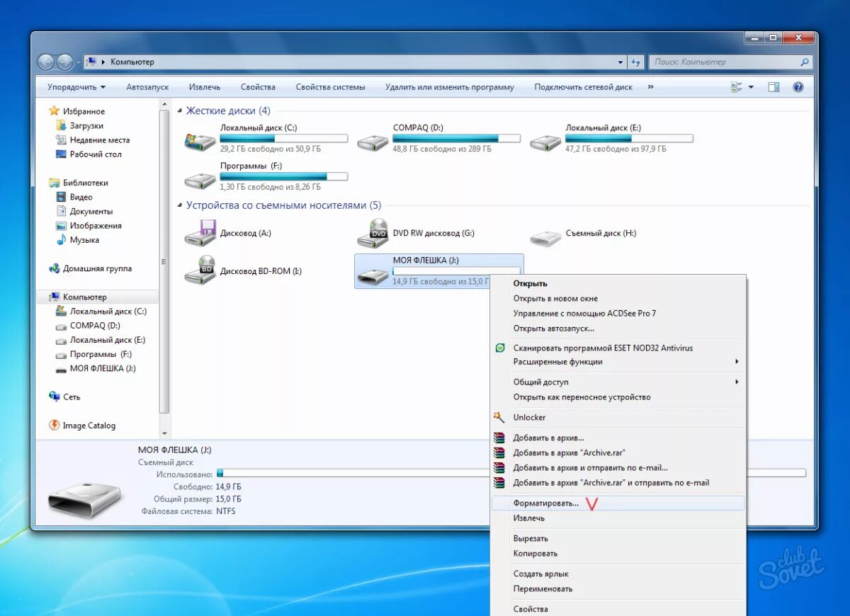
Task: Expand the toolbar overflow chevron
Action: 650,87
